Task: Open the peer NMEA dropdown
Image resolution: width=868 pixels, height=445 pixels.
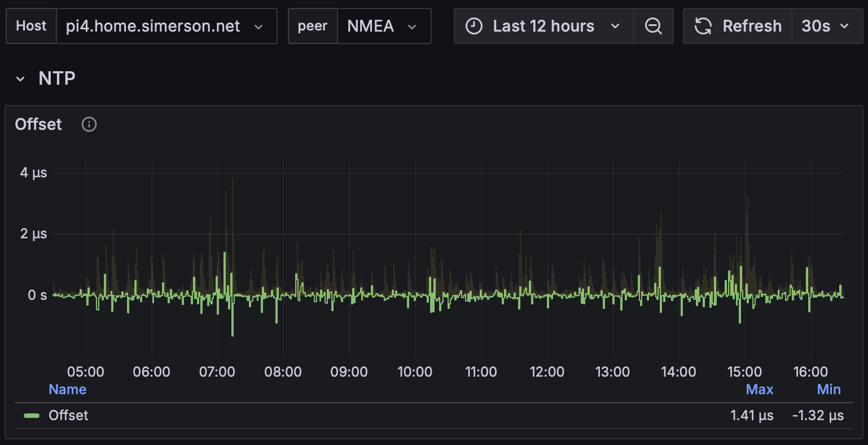Action: coord(384,26)
